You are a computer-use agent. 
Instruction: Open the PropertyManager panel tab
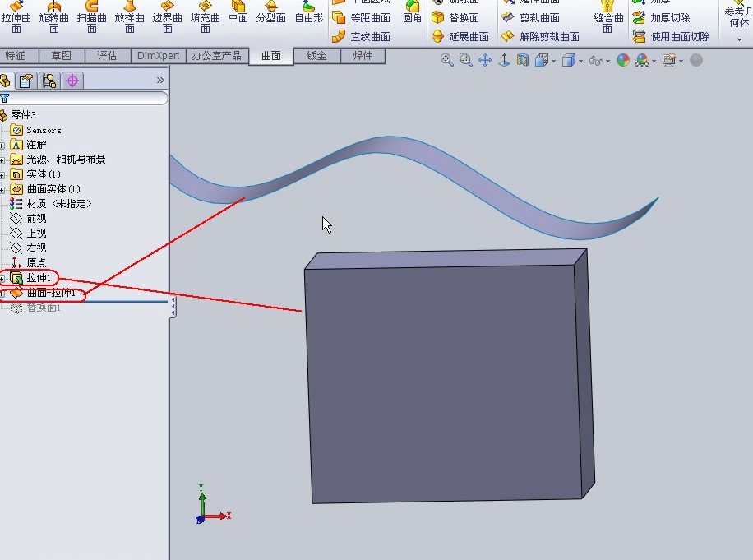click(x=26, y=81)
